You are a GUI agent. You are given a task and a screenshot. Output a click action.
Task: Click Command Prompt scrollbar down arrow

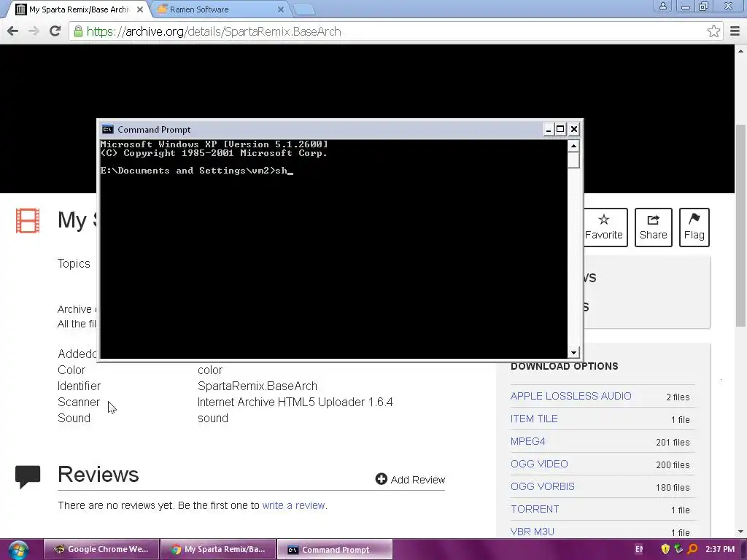(x=573, y=352)
